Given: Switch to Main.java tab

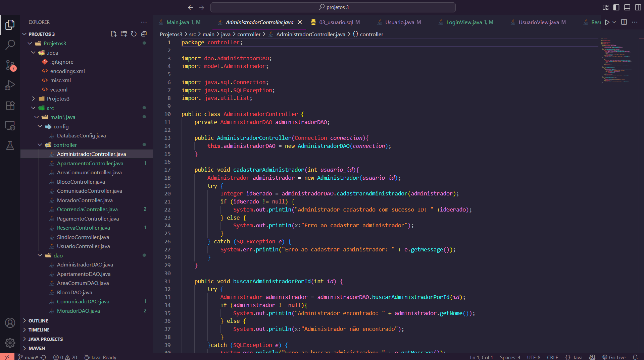Looking at the screenshot, I should (180, 22).
